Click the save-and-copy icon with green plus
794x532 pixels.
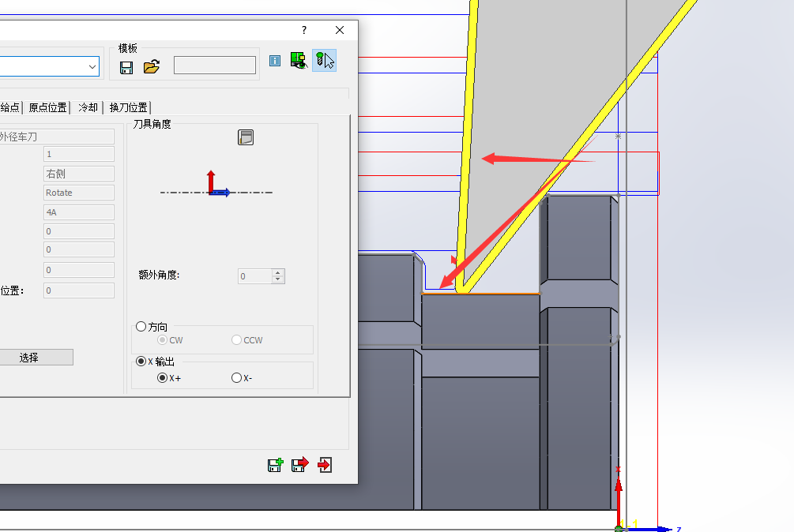point(275,465)
